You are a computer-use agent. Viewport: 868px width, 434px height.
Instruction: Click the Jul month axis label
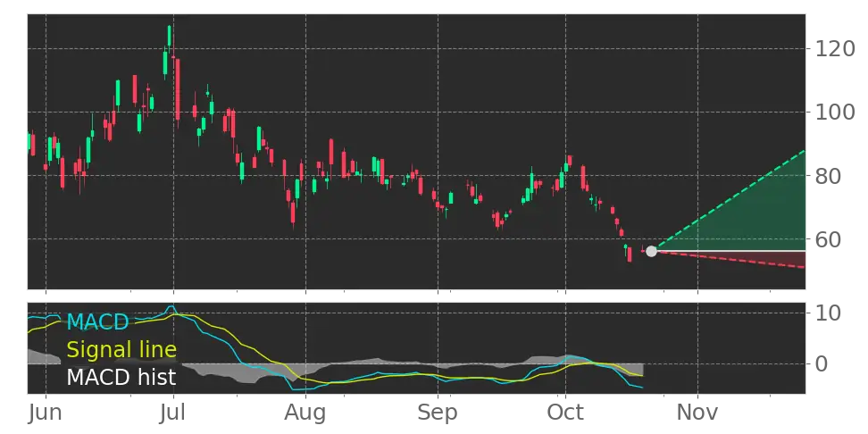pyautogui.click(x=174, y=413)
